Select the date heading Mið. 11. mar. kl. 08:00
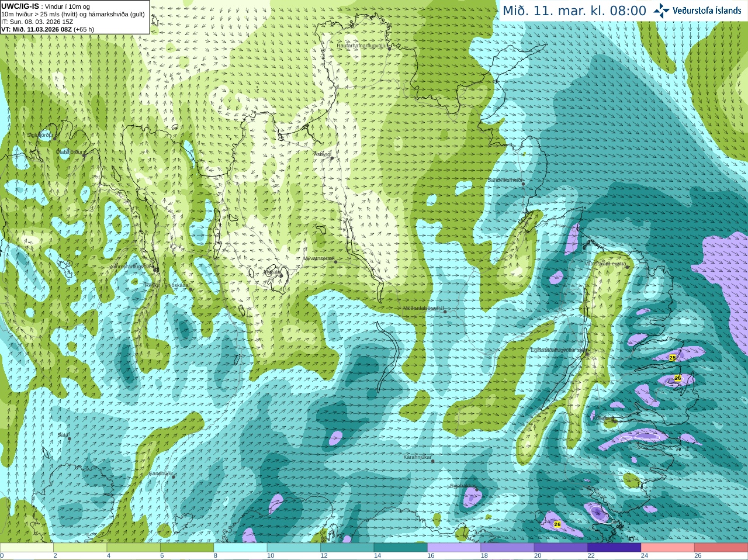The height and width of the screenshot is (560, 748). [x=574, y=11]
